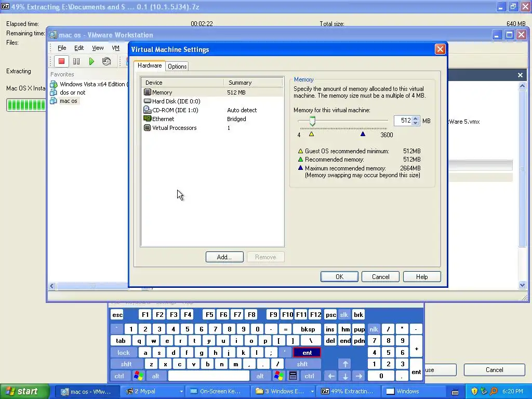Open the View menu in VMware
The width and height of the screenshot is (532, 399).
(98, 48)
